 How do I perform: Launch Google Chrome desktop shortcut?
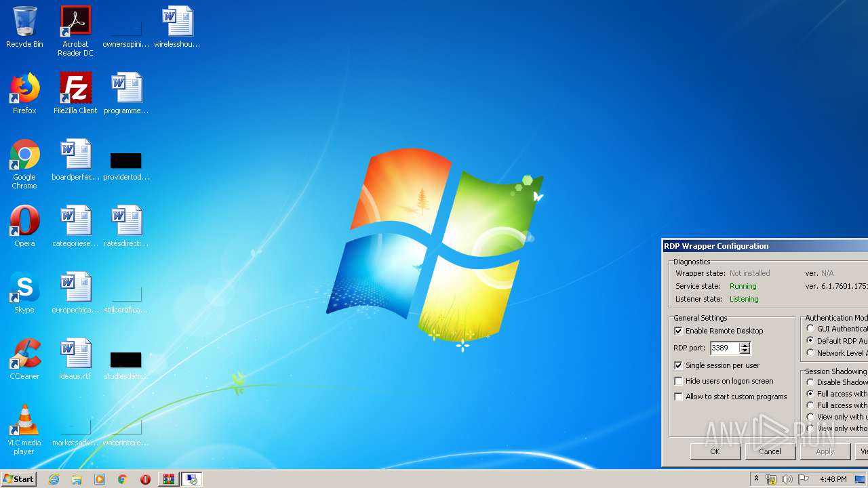pyautogui.click(x=24, y=164)
